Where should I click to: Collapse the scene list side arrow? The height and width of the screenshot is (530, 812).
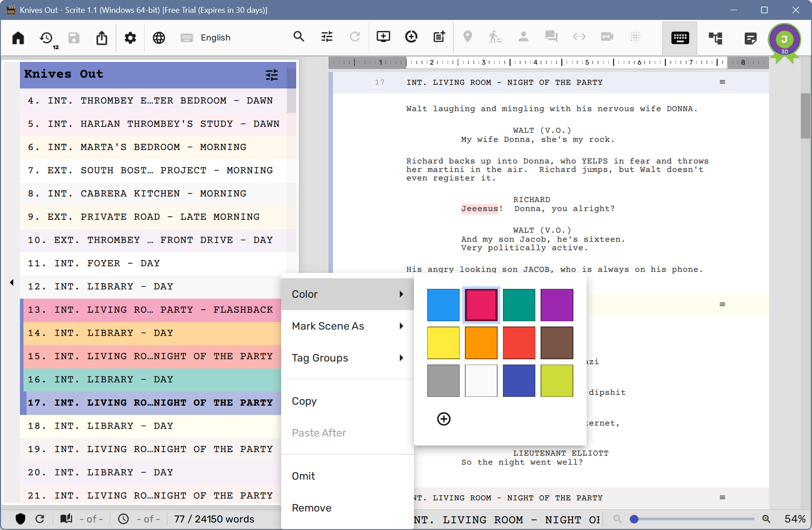[12, 282]
